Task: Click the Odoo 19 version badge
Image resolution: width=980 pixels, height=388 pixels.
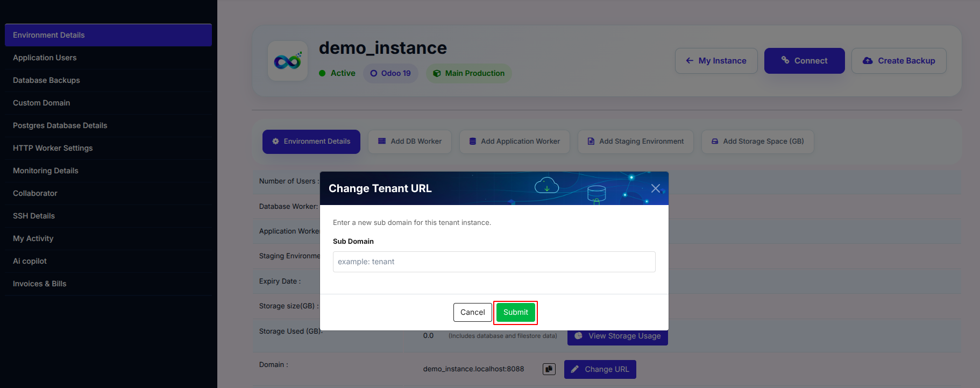Action: [390, 73]
